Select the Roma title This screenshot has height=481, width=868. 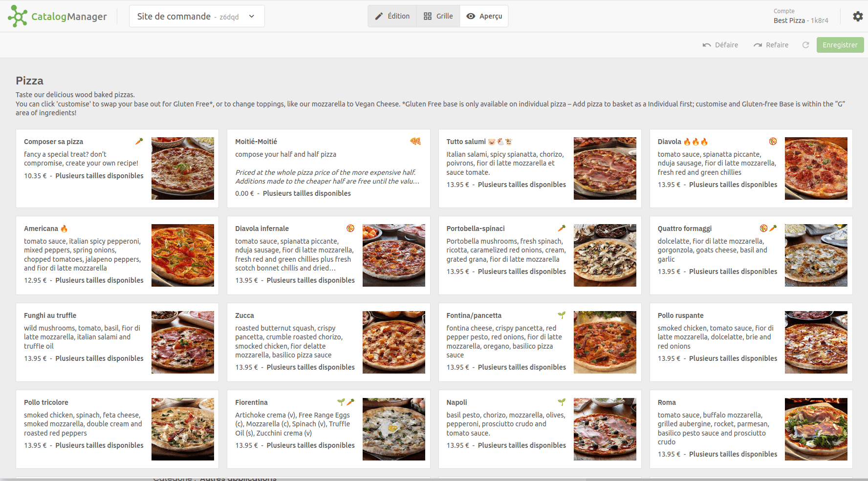coord(667,402)
